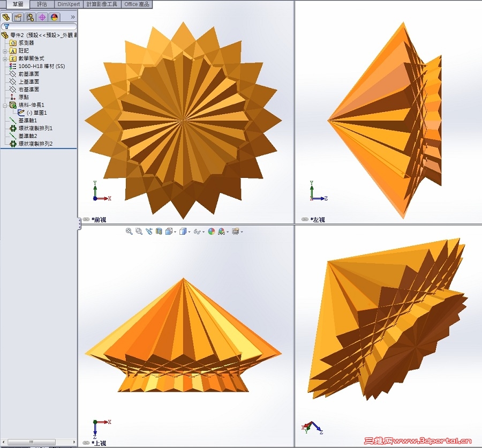Switch to the DimXpert tab

click(x=69, y=4)
